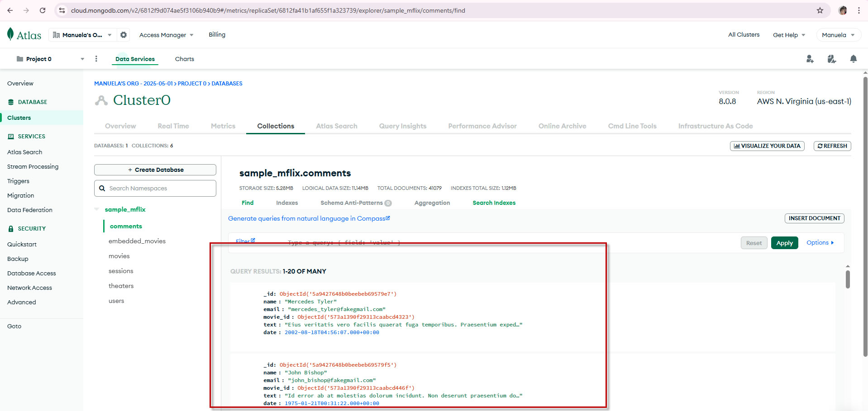Reload the page with the refresh icon
Image resolution: width=868 pixels, height=411 pixels.
pyautogui.click(x=43, y=10)
